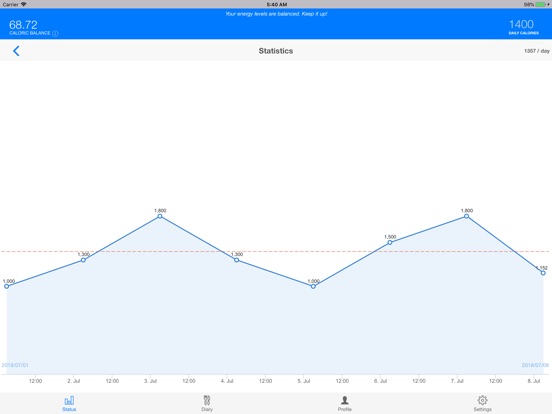Tap the Wi-Fi icon in status bar
Screen dimensions: 552x414
(x=24, y=4)
